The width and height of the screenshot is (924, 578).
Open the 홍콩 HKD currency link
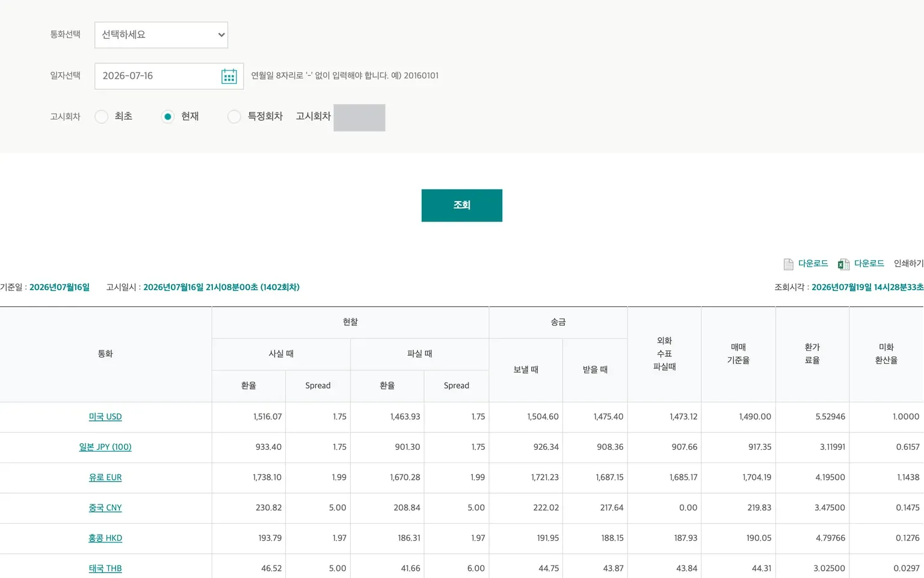tap(105, 538)
